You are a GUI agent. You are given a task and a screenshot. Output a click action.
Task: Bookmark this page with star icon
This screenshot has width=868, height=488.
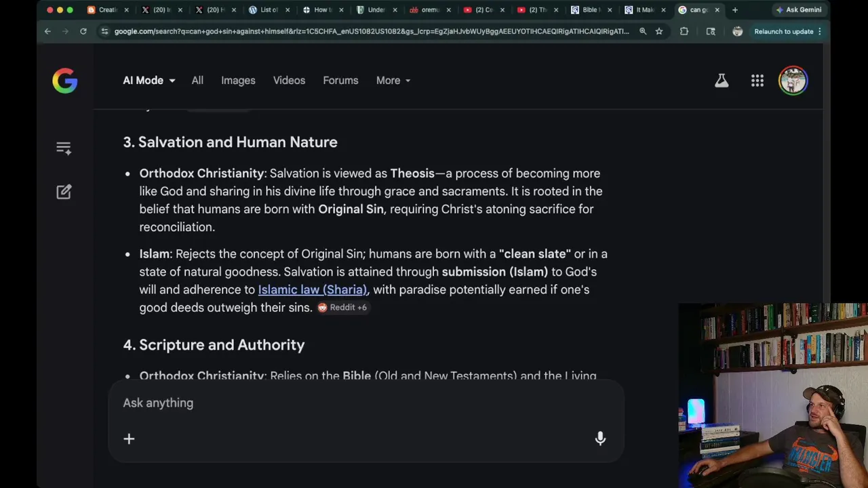click(x=658, y=31)
